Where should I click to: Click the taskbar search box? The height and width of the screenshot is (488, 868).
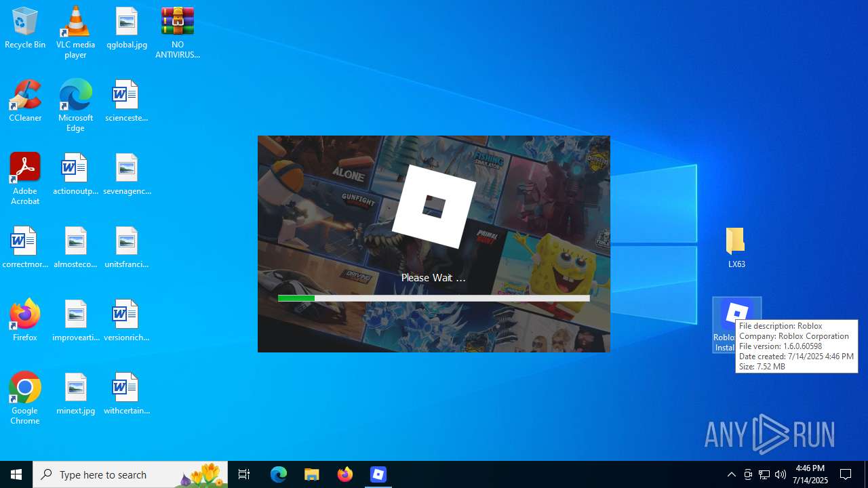(130, 474)
